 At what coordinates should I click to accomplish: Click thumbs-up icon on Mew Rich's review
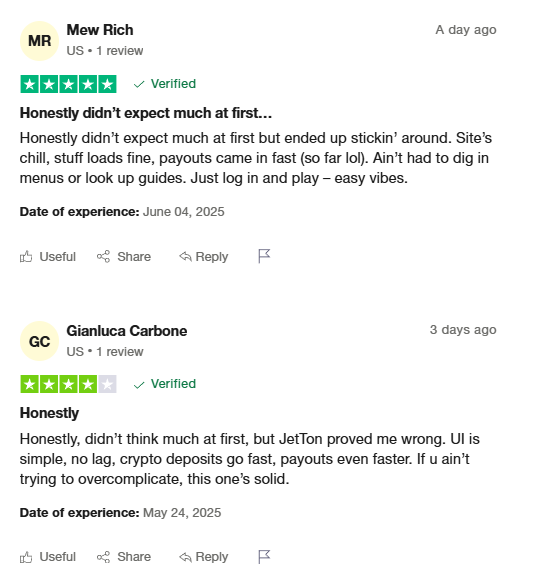tap(26, 256)
